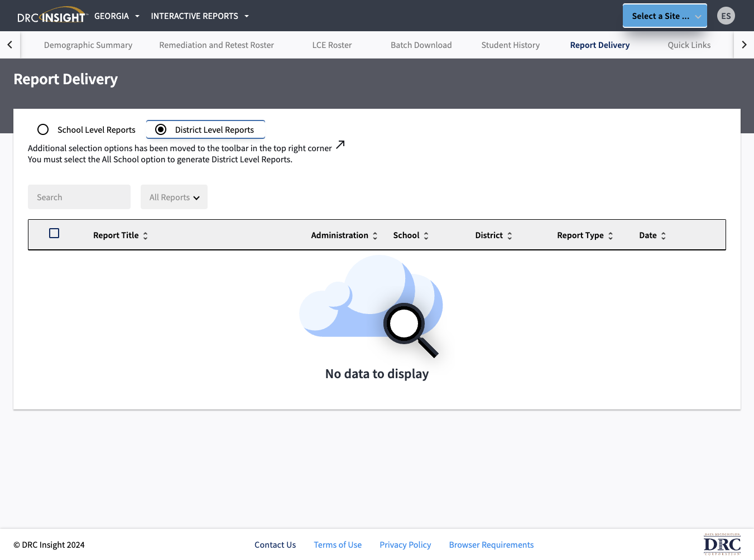Select School Level Reports radio button

[x=43, y=129]
